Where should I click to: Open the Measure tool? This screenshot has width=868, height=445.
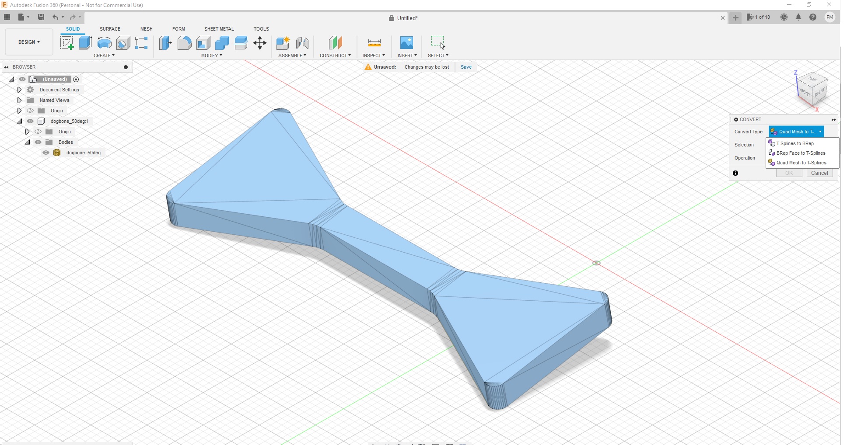[x=374, y=43]
